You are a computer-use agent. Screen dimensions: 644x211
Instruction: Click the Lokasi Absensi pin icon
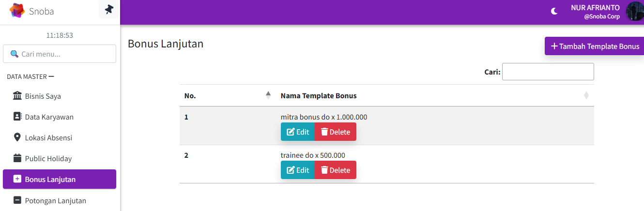tap(17, 137)
